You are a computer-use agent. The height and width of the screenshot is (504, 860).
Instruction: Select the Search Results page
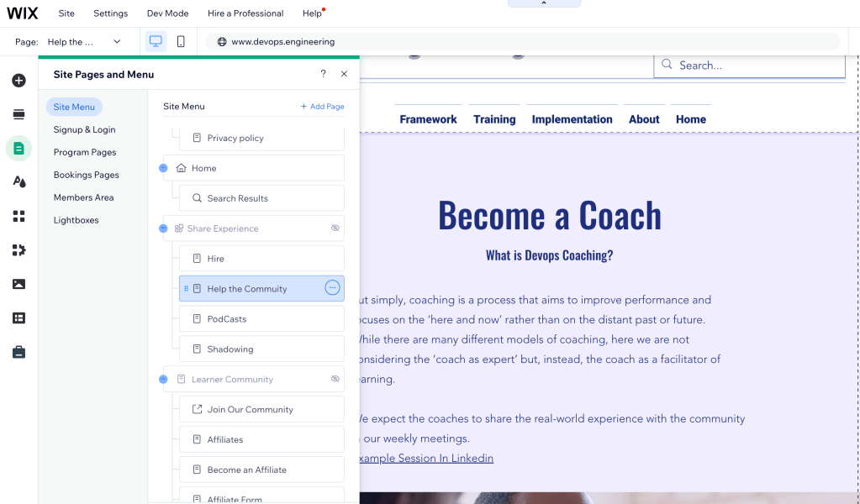click(x=261, y=197)
